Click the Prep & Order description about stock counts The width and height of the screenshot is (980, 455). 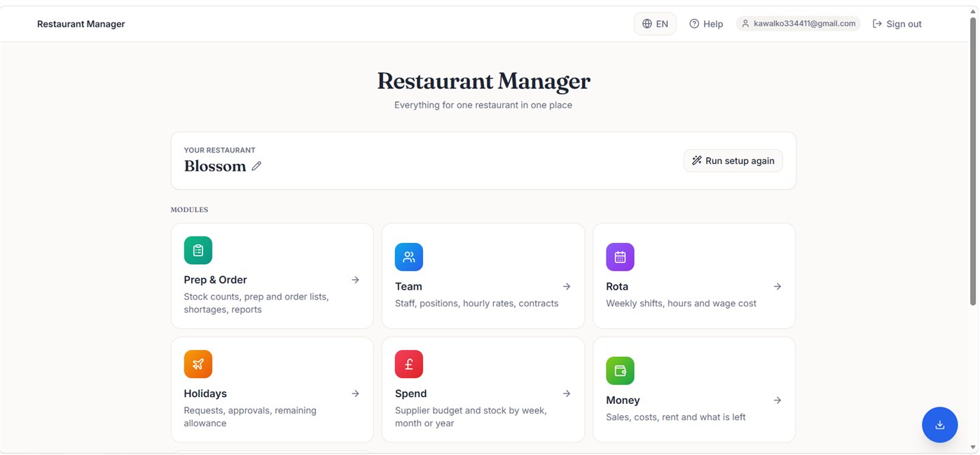pyautogui.click(x=256, y=303)
